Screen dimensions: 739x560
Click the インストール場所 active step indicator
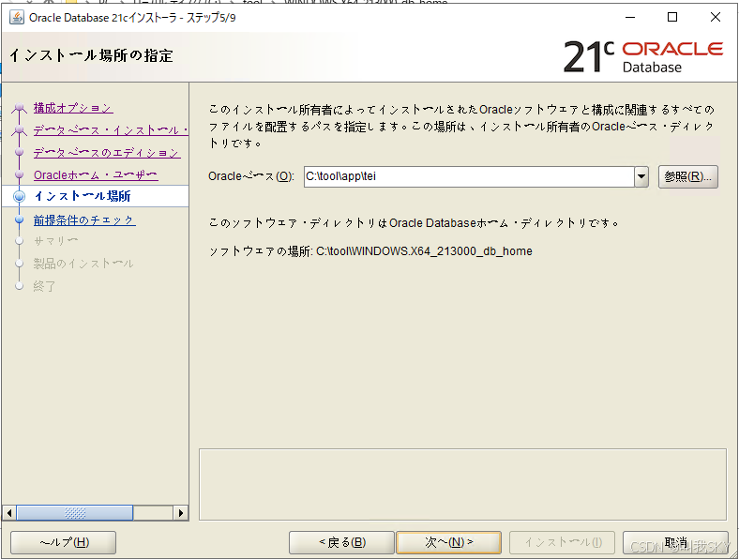tap(20, 196)
